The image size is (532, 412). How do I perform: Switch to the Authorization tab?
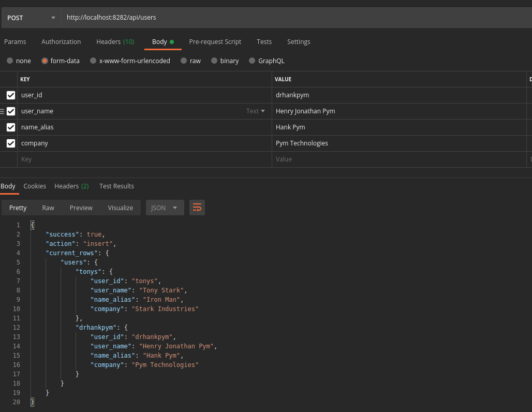(x=61, y=42)
